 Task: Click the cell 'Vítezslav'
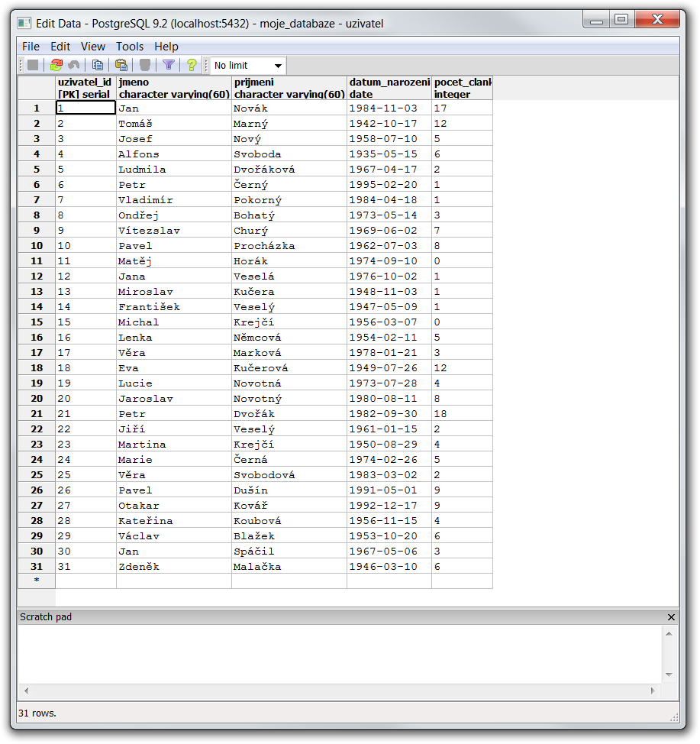tap(174, 231)
